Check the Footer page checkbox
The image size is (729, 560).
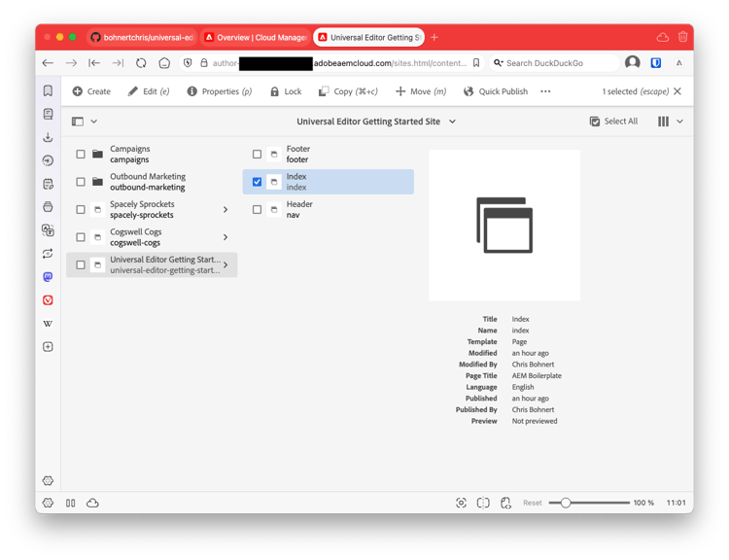click(x=257, y=154)
